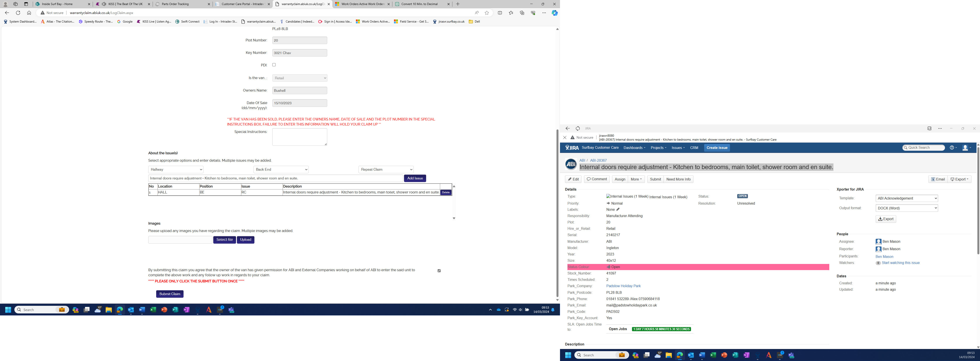Click the pink Status Colour Open bar
Image resolution: width=980 pixels, height=361 pixels.
698,267
